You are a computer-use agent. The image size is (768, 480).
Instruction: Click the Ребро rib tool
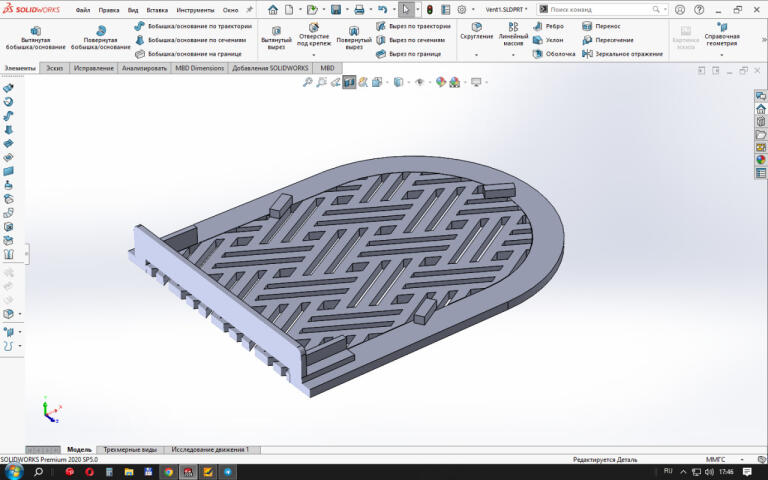549,26
